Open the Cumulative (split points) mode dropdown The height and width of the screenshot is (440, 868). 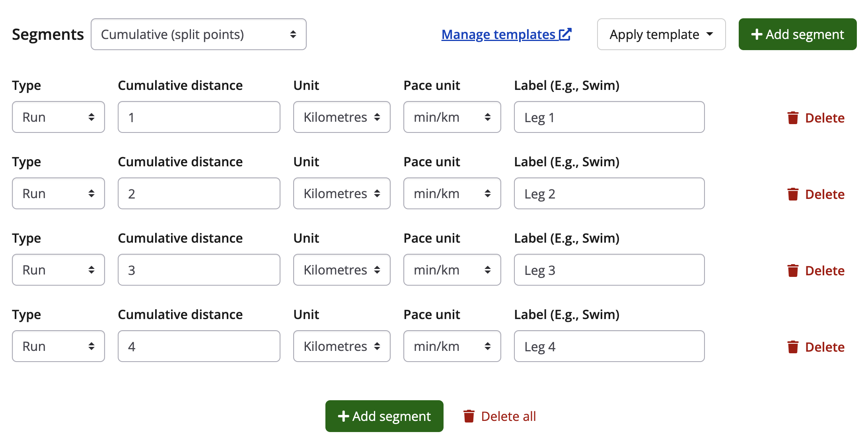pyautogui.click(x=199, y=35)
